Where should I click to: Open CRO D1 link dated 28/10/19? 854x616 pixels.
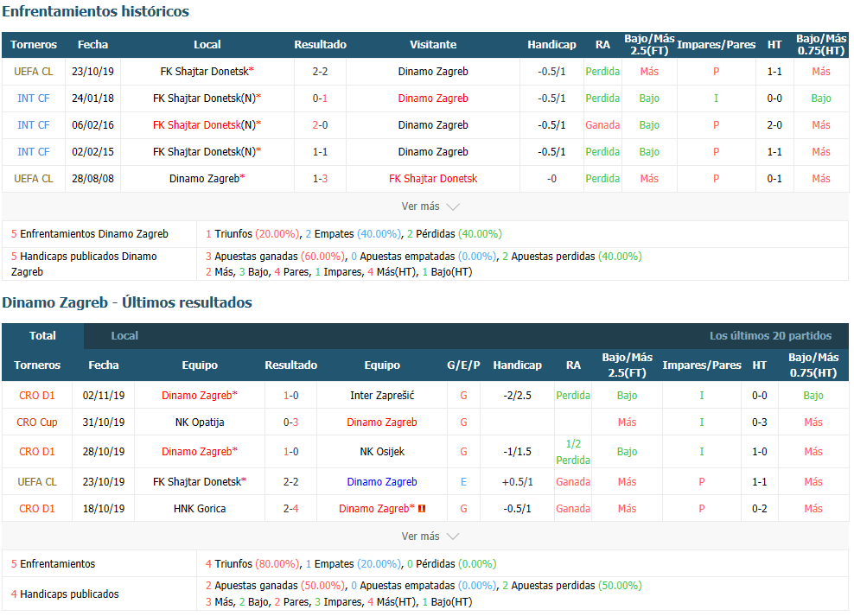coord(36,451)
